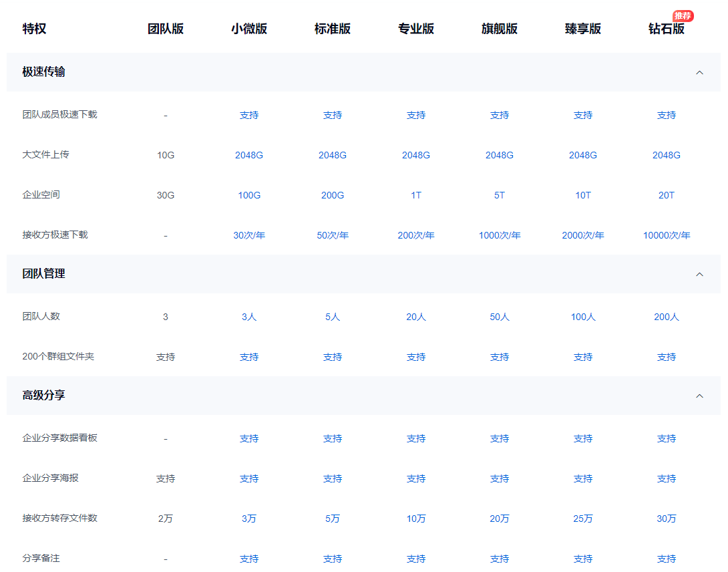Viewport: 728px width, 572px height.
Task: Click the 20T enterprise space value
Action: (x=667, y=195)
